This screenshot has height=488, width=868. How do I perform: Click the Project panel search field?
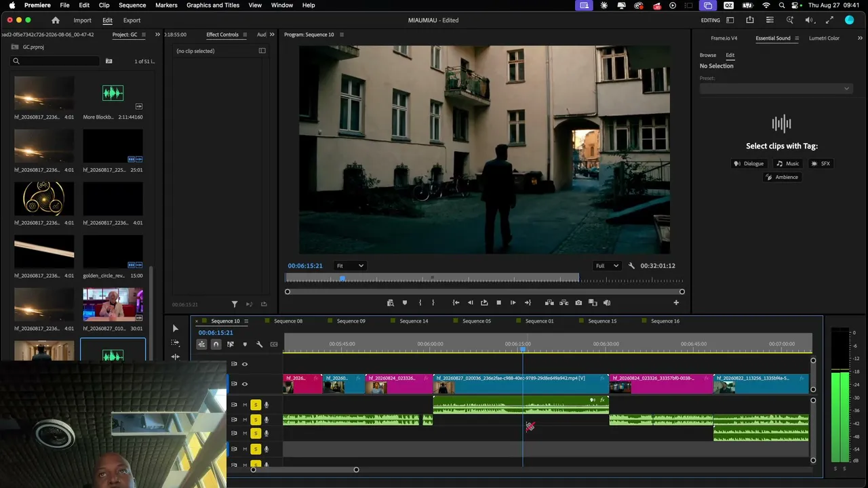tap(56, 61)
